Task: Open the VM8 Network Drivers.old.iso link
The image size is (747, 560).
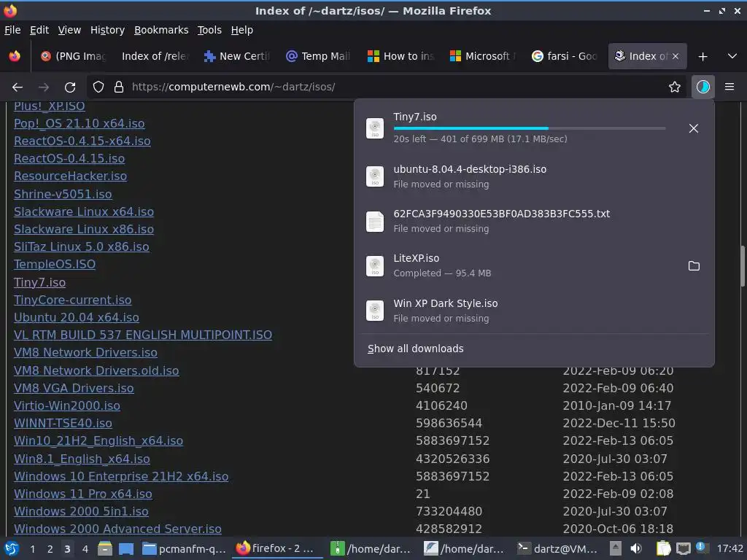Action: 96,370
